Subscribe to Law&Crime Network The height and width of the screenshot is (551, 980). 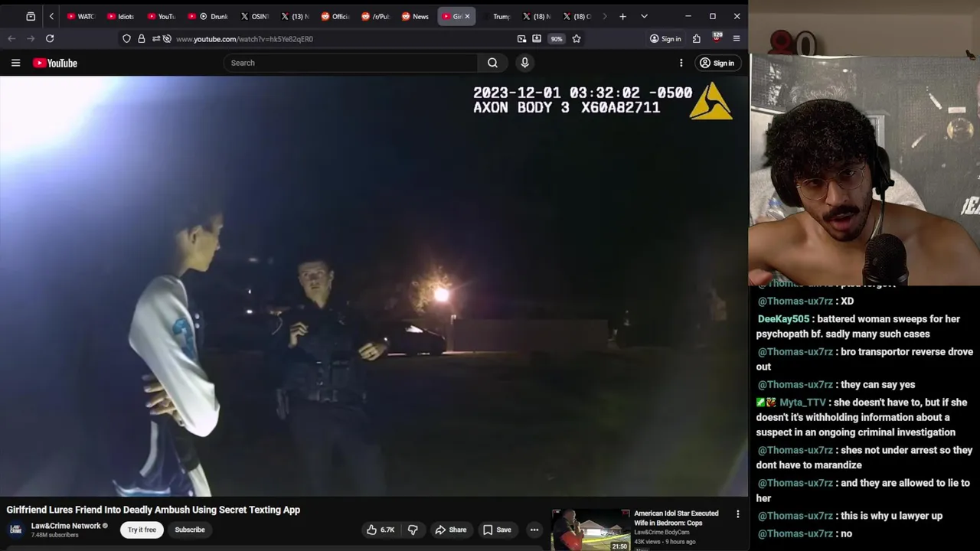click(x=190, y=530)
